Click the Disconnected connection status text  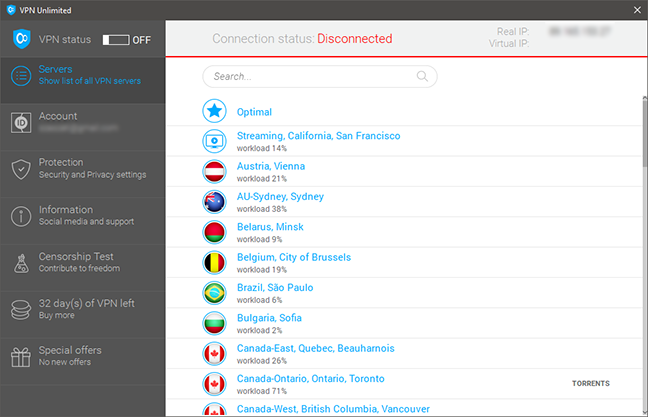pos(355,38)
